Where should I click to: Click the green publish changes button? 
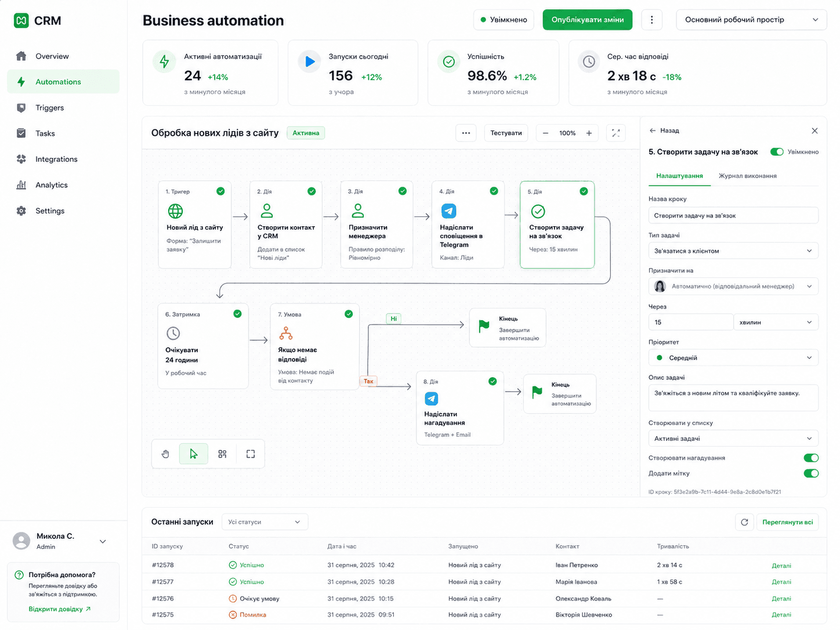coord(588,20)
